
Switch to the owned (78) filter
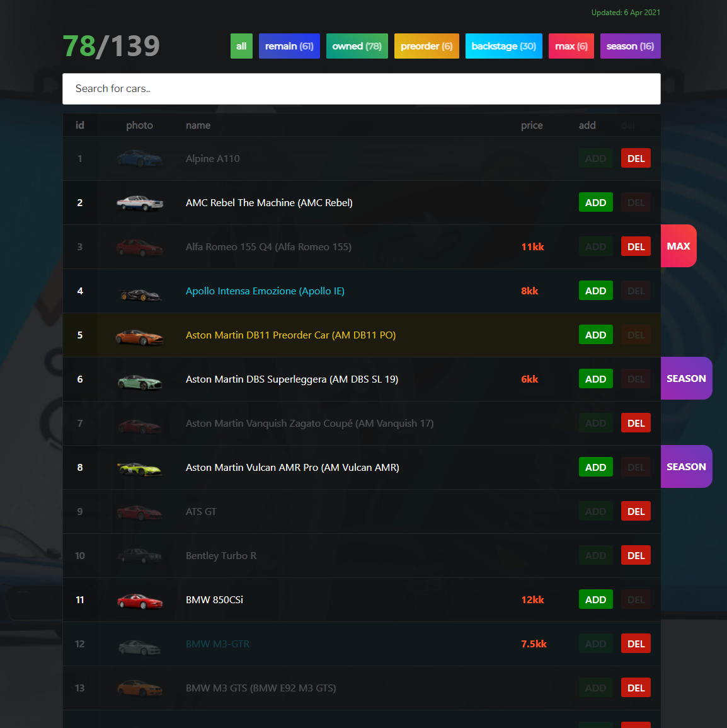tap(357, 46)
